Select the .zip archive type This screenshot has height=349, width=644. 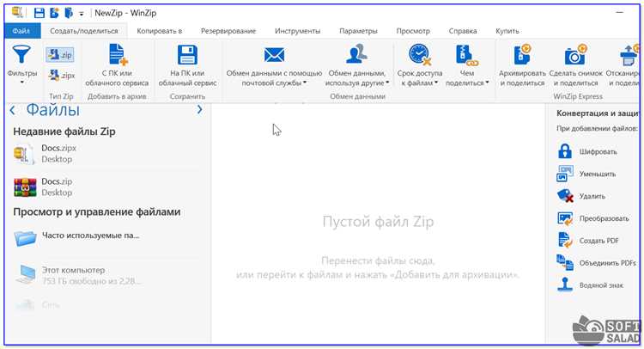(60, 55)
